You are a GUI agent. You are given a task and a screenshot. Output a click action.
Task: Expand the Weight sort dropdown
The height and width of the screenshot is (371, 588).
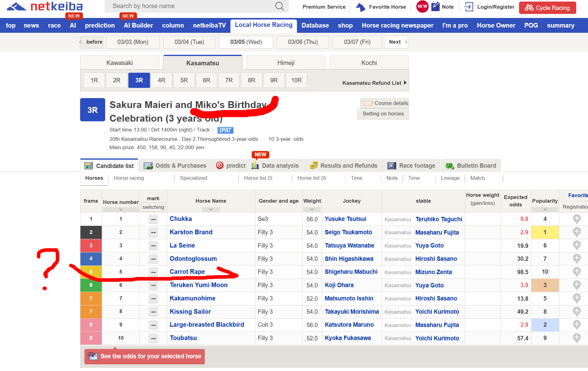312,209
